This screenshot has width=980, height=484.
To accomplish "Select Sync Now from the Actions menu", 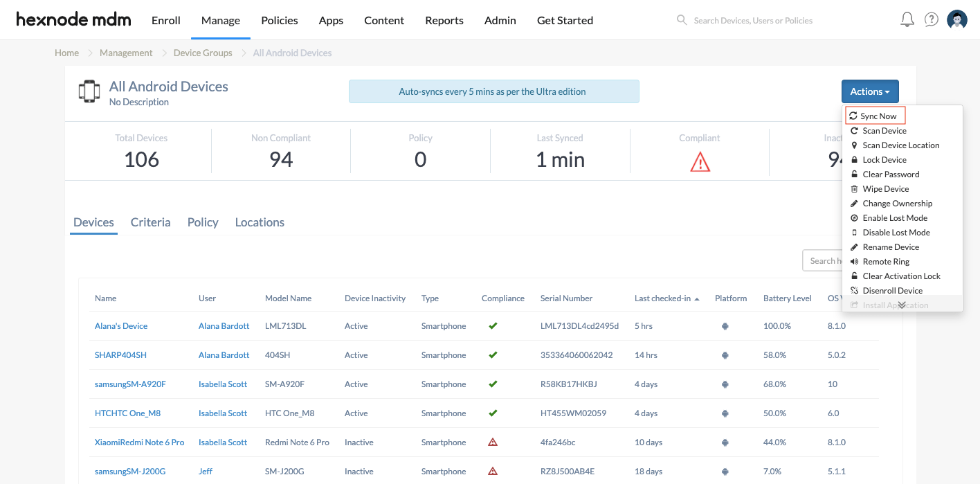I will click(875, 116).
